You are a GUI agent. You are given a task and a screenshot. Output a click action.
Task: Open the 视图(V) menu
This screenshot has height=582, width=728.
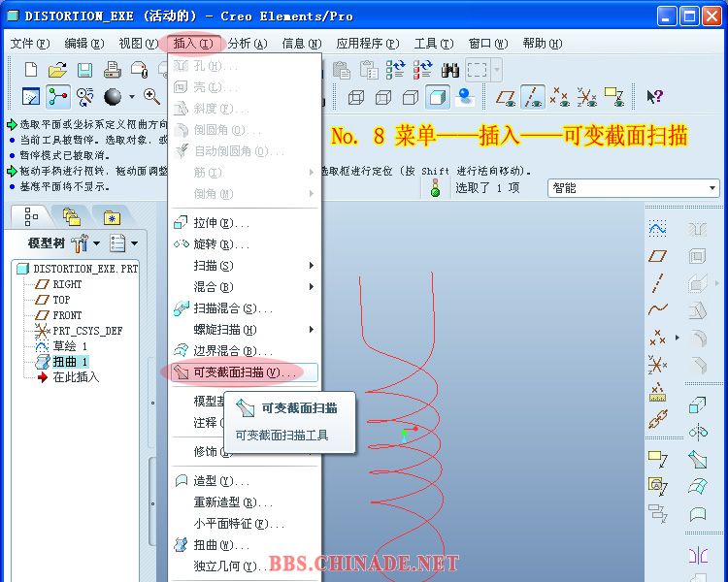pyautogui.click(x=139, y=44)
